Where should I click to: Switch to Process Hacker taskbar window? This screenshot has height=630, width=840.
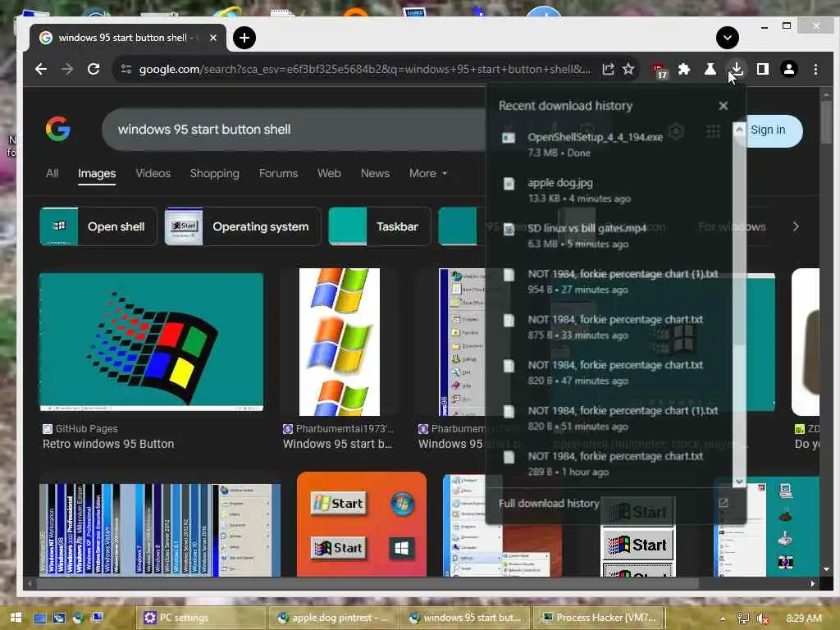point(600,618)
